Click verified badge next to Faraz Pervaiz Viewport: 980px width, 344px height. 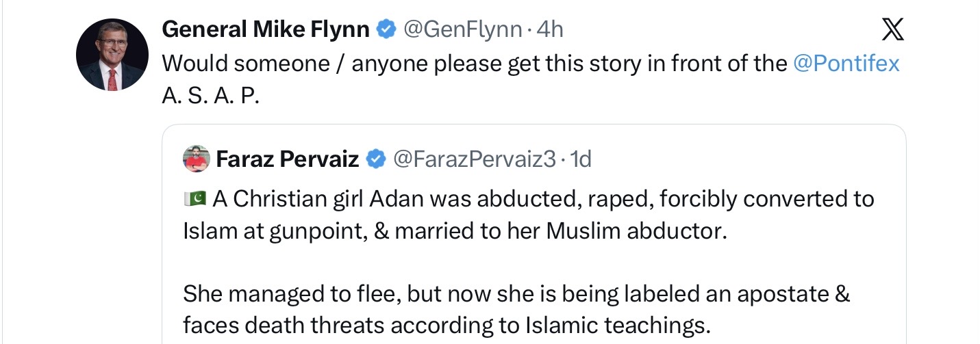pyautogui.click(x=375, y=159)
